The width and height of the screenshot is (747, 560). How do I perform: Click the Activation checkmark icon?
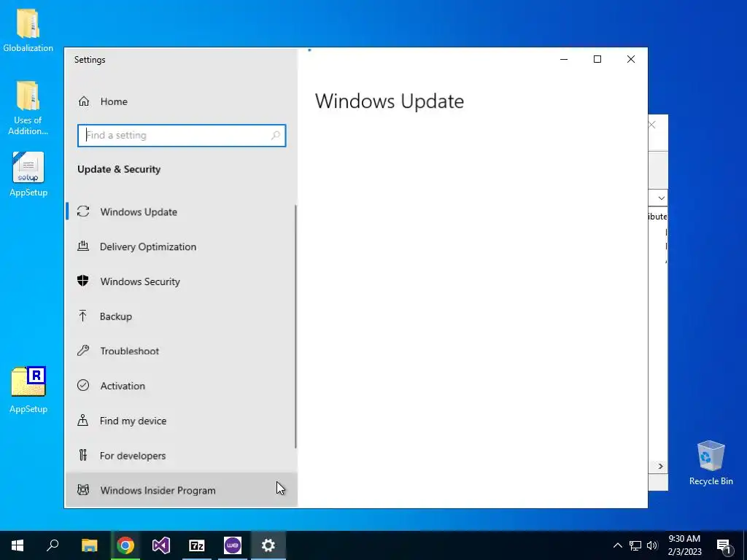83,385
